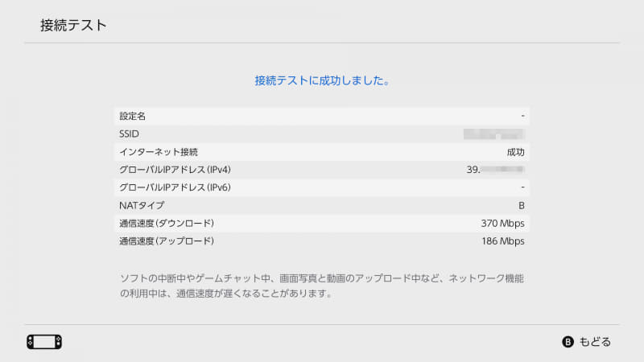Click the もどる back label

595,342
